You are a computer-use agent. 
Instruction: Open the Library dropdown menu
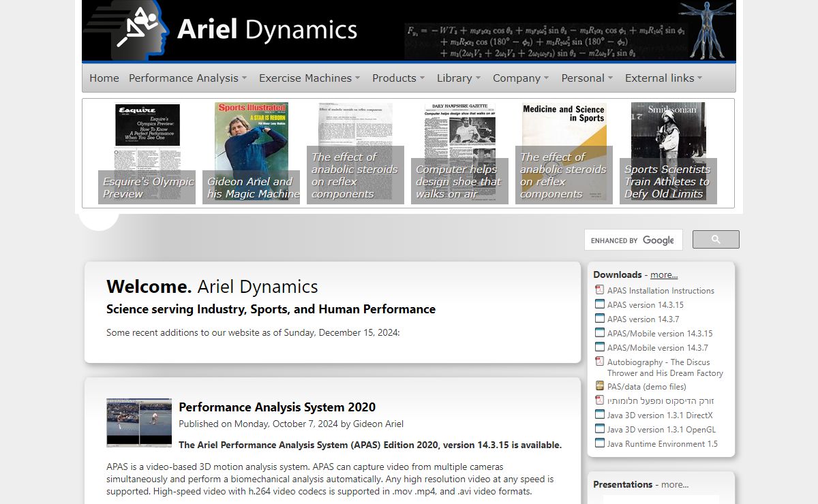(459, 78)
